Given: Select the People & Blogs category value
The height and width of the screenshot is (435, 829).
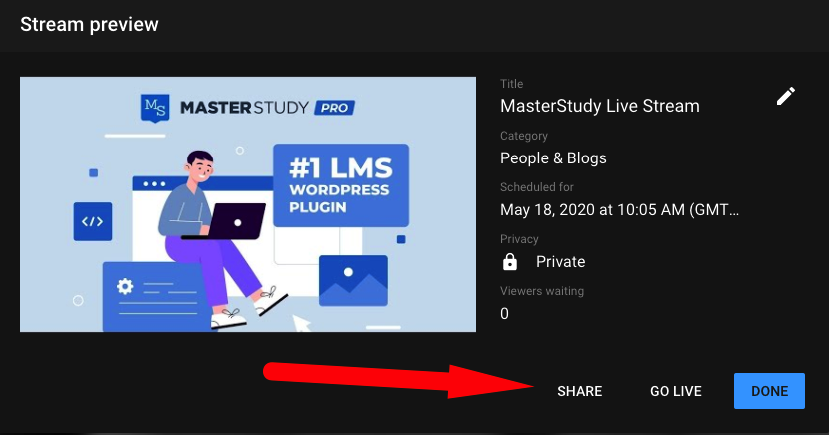Looking at the screenshot, I should click(x=553, y=158).
